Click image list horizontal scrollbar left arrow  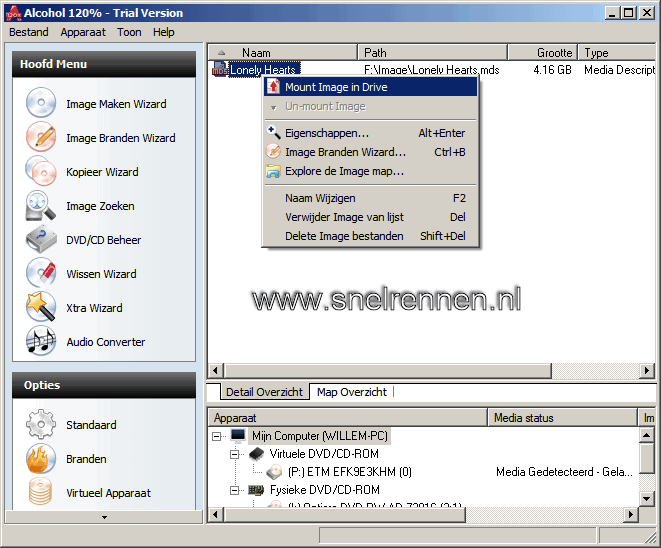point(216,371)
